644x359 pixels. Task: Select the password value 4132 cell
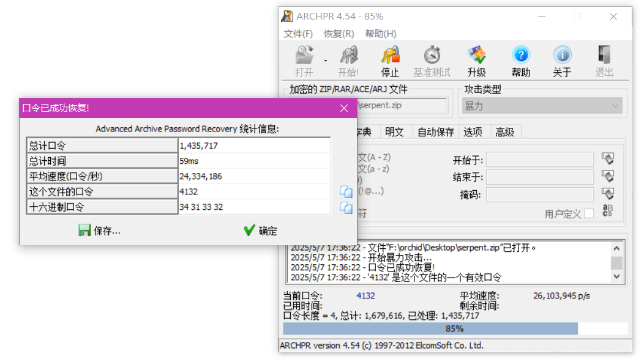coord(254,191)
